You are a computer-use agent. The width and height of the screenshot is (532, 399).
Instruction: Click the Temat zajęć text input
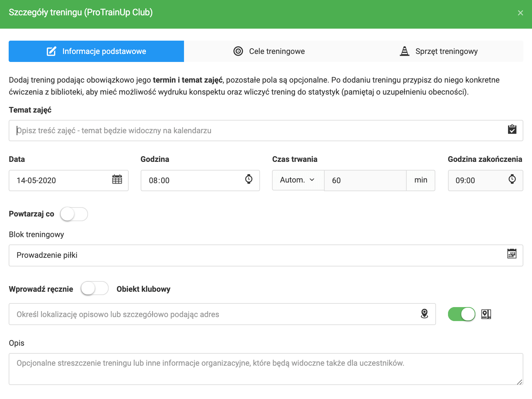click(257, 131)
